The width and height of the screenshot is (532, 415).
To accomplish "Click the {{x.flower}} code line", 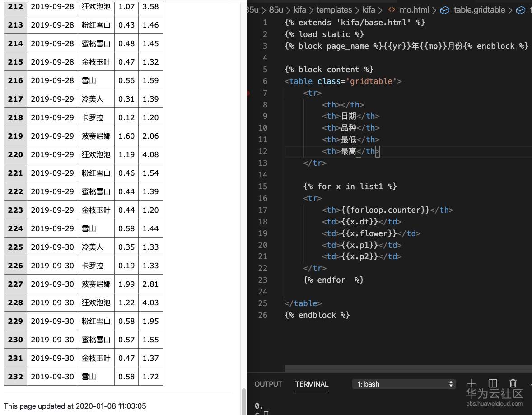I will [x=371, y=233].
